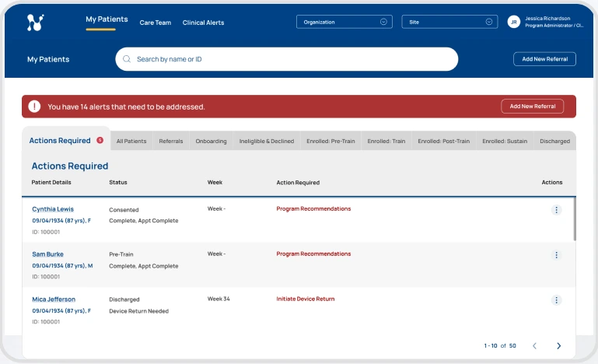This screenshot has width=598, height=364.
Task: Open actions menu for Cynthia Lewis
Action: coord(556,210)
